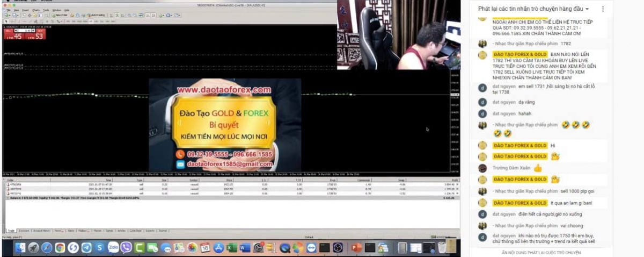This screenshot has width=644, height=257.
Task: Open the Journal tab
Action: 162,231
